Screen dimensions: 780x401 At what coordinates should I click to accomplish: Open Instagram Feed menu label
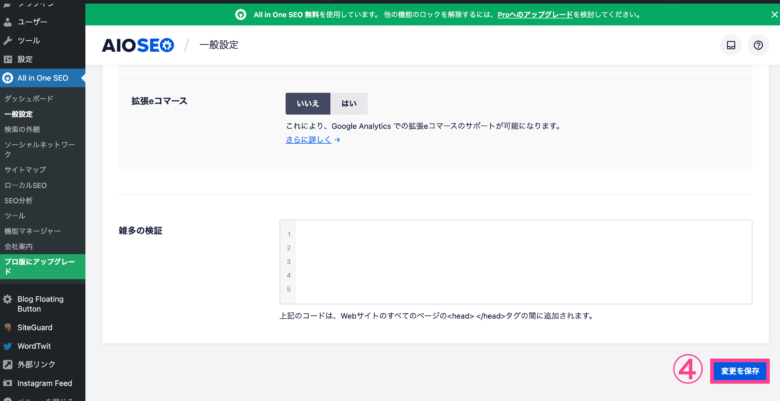(45, 383)
